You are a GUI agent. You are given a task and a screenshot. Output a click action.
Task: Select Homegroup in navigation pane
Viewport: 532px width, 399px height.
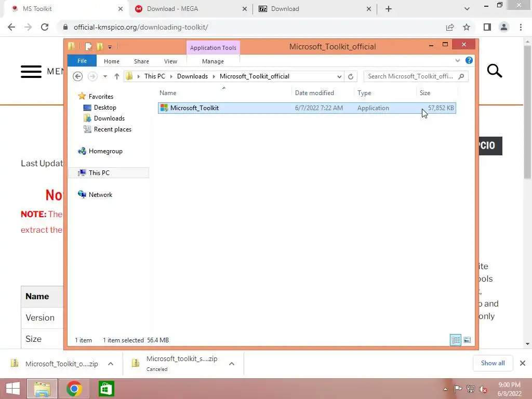105,151
